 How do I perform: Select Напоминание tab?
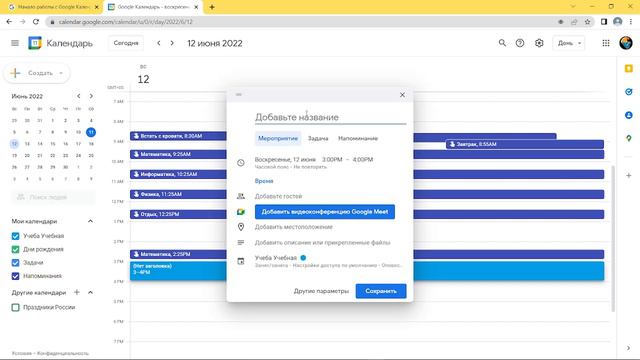point(358,138)
